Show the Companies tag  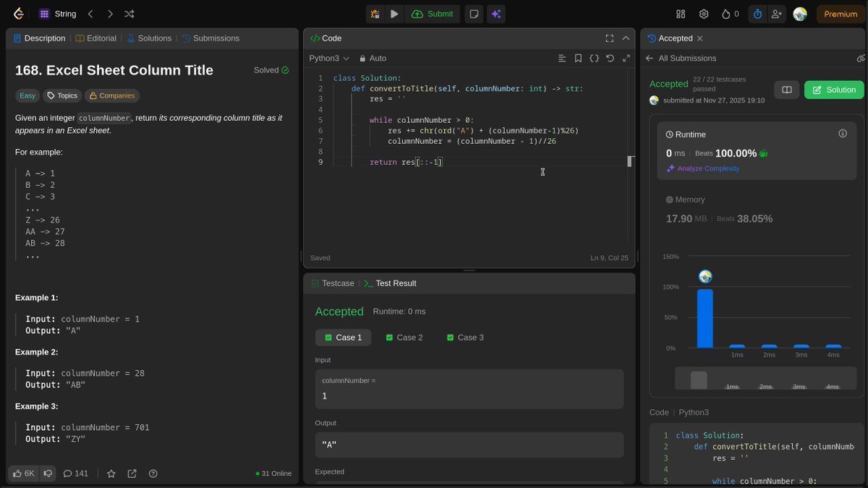point(112,95)
